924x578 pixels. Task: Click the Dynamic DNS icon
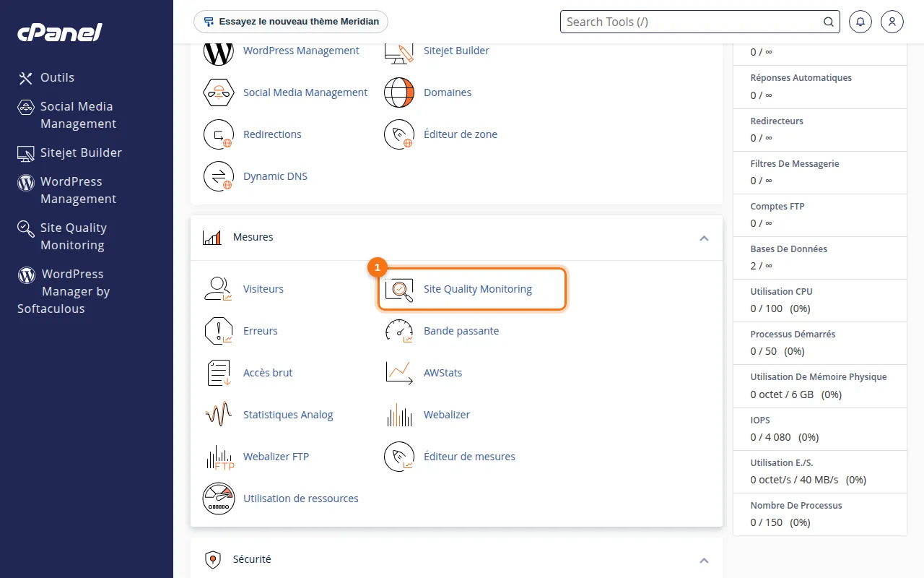pyautogui.click(x=219, y=176)
